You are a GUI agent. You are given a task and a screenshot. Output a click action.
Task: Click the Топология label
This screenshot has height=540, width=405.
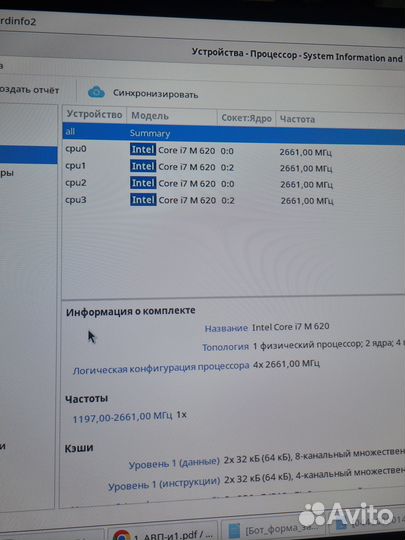(x=225, y=347)
